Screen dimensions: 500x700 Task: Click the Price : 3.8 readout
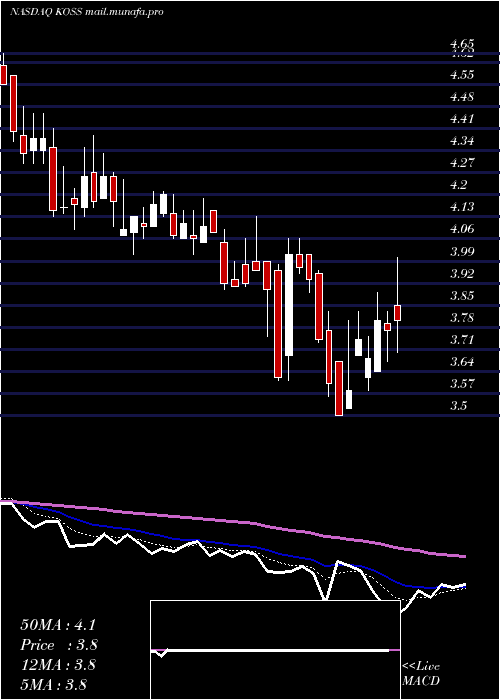coord(59,645)
